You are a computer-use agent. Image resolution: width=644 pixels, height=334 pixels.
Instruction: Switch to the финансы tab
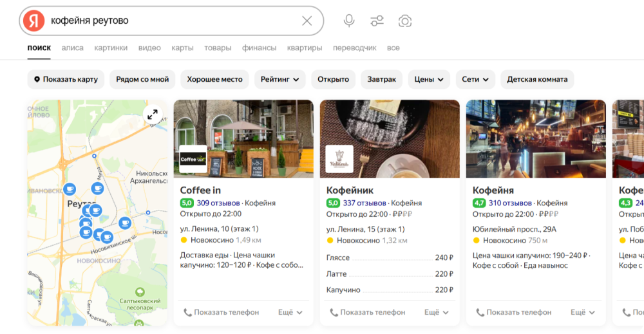pos(259,48)
